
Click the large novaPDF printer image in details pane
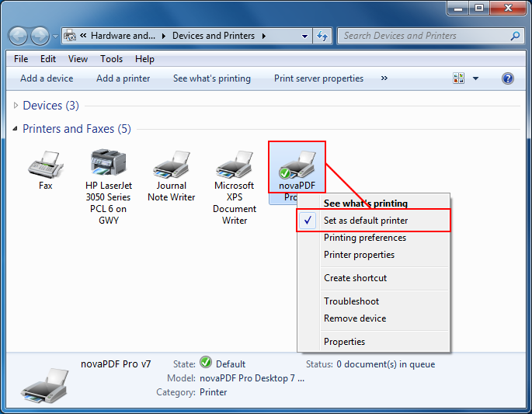(x=44, y=386)
